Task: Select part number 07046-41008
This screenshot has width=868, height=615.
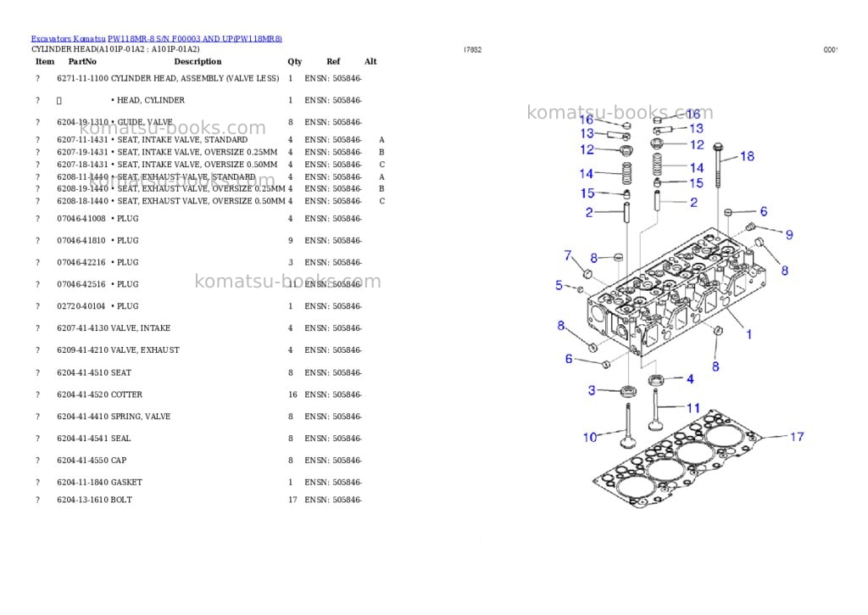Action: (x=81, y=218)
